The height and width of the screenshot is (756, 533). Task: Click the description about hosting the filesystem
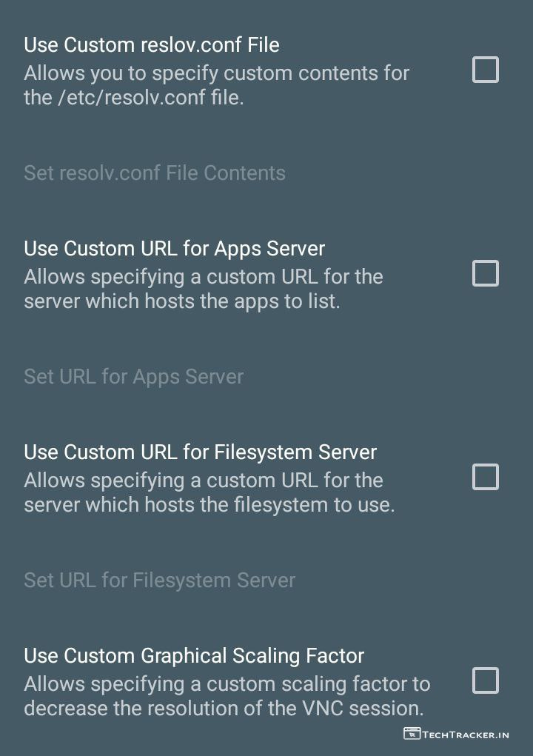click(x=209, y=493)
